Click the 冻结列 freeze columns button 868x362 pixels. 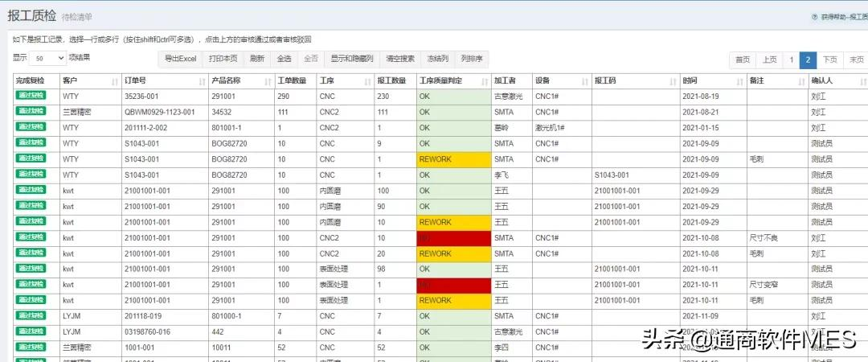438,59
